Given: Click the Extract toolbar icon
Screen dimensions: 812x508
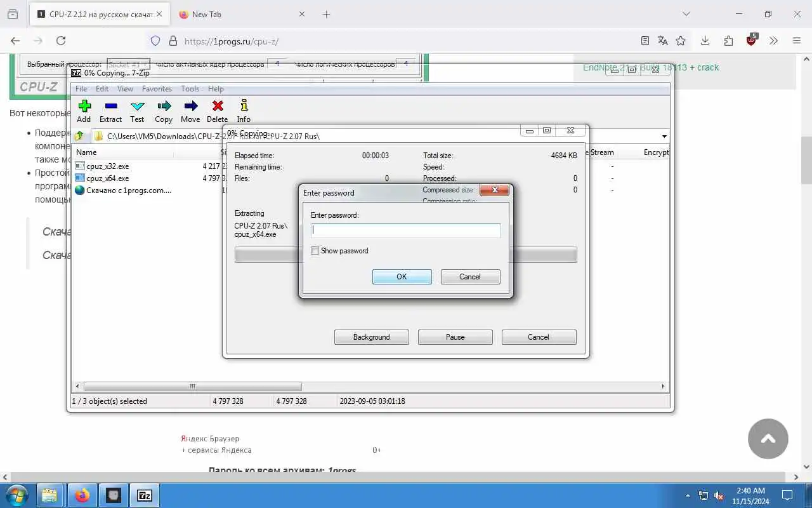Looking at the screenshot, I should point(110,111).
